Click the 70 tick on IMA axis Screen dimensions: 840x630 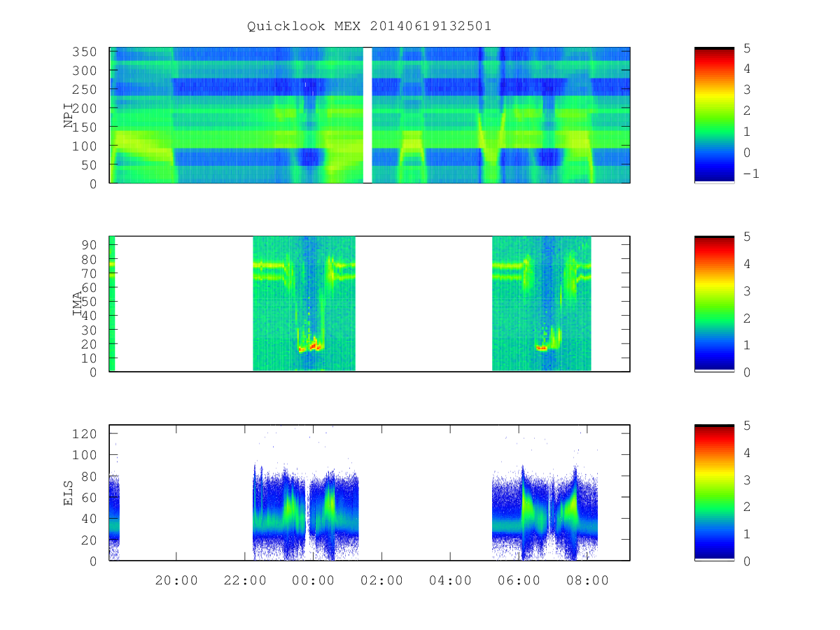point(90,272)
